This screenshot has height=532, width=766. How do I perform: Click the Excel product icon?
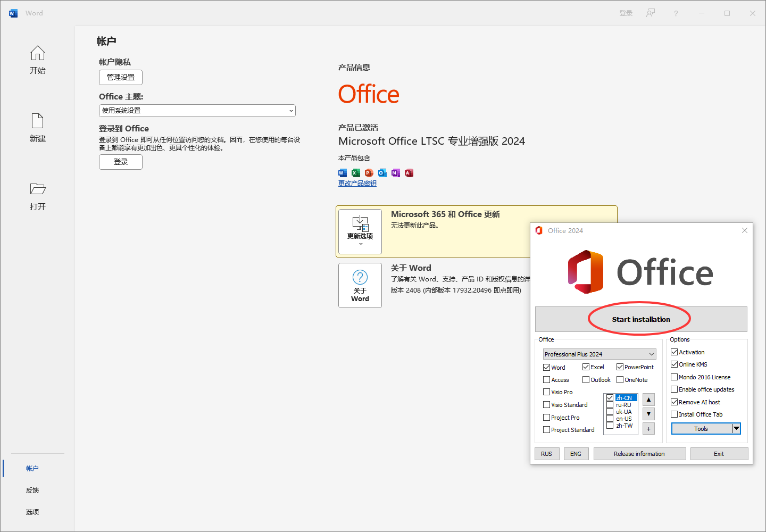pyautogui.click(x=356, y=173)
